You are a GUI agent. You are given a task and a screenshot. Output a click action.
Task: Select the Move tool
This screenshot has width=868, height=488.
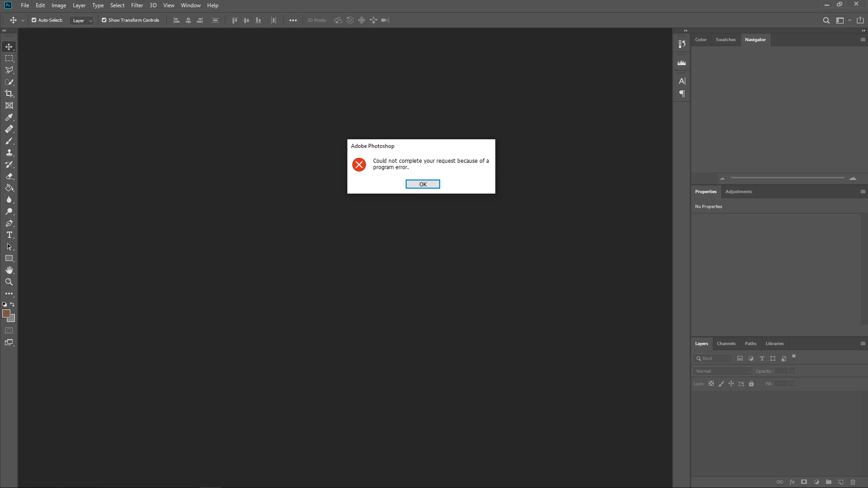click(x=9, y=47)
